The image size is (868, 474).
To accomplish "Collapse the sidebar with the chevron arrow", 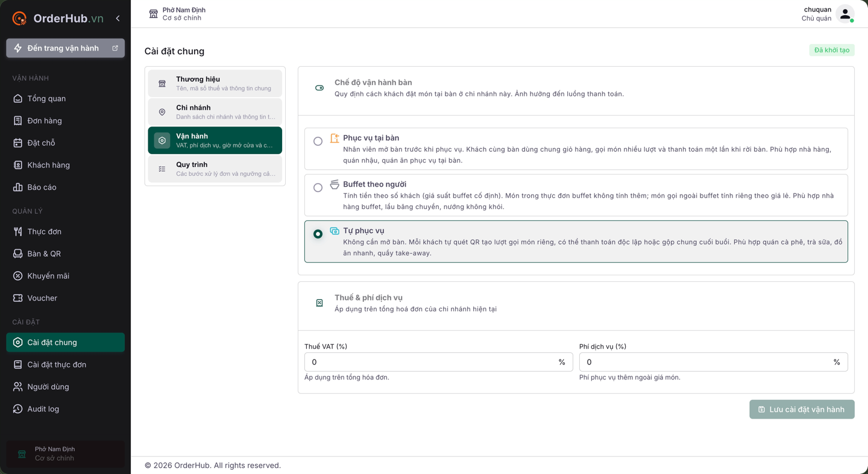I will coord(118,19).
